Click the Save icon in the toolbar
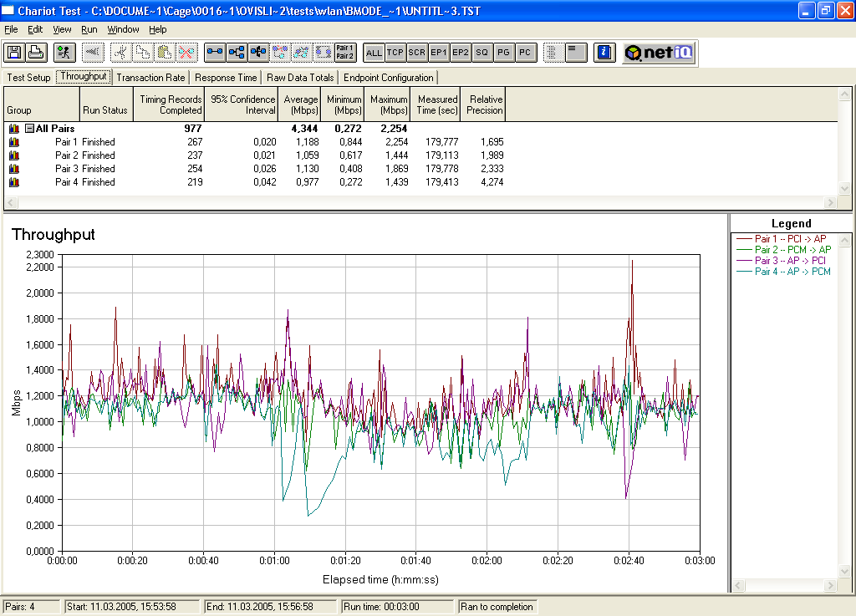856x616 pixels. coord(14,53)
